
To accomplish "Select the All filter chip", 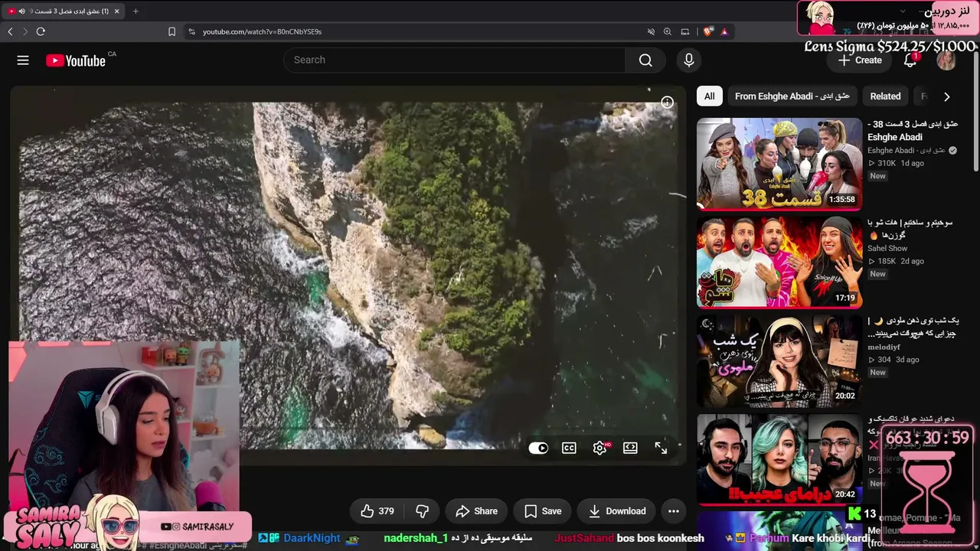I will pyautogui.click(x=710, y=96).
